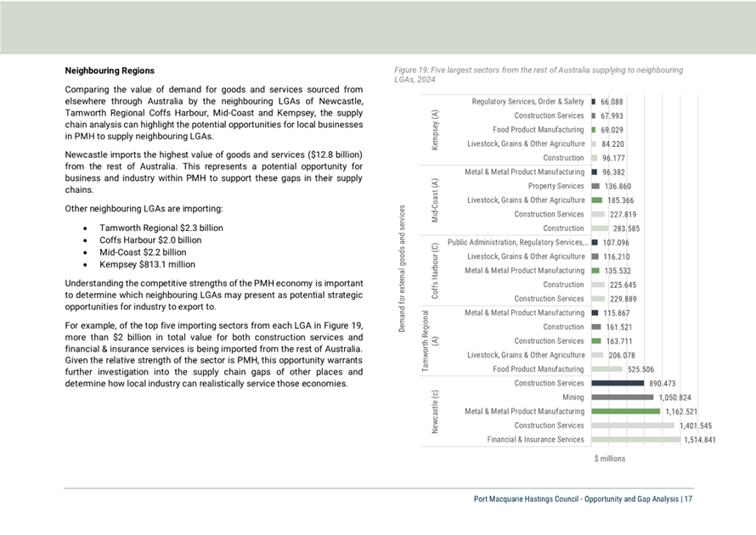The image size is (756, 535).
Task: Click the value 161.521 in the chart
Action: (x=619, y=327)
